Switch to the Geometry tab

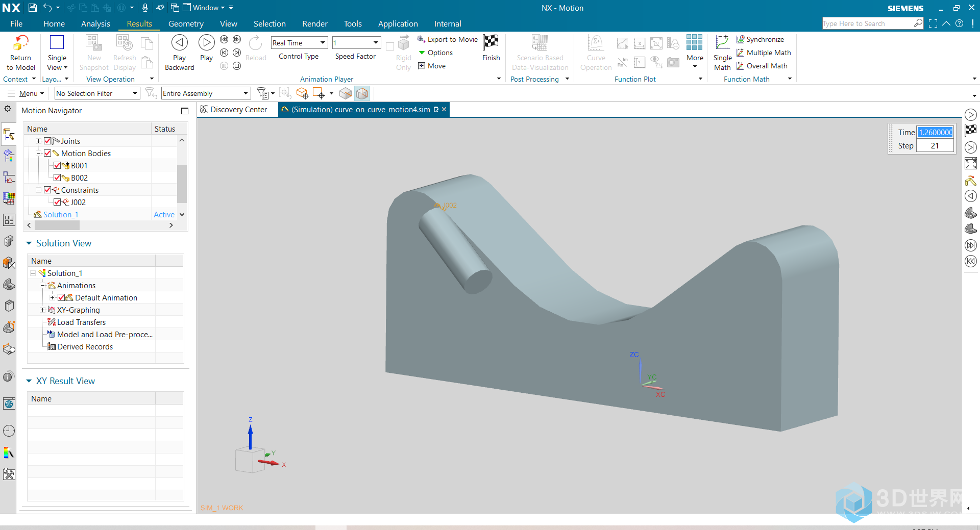click(x=186, y=23)
